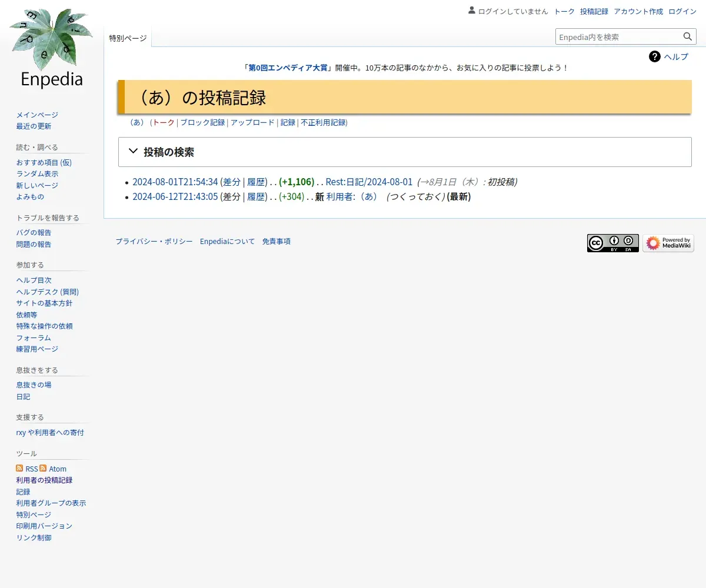This screenshot has height=588, width=706.
Task: Open 利用者グループの表示 link
Action: 51,503
